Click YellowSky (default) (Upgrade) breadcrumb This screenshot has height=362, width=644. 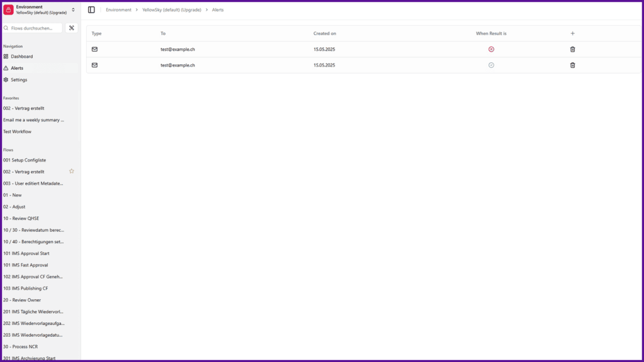click(172, 10)
